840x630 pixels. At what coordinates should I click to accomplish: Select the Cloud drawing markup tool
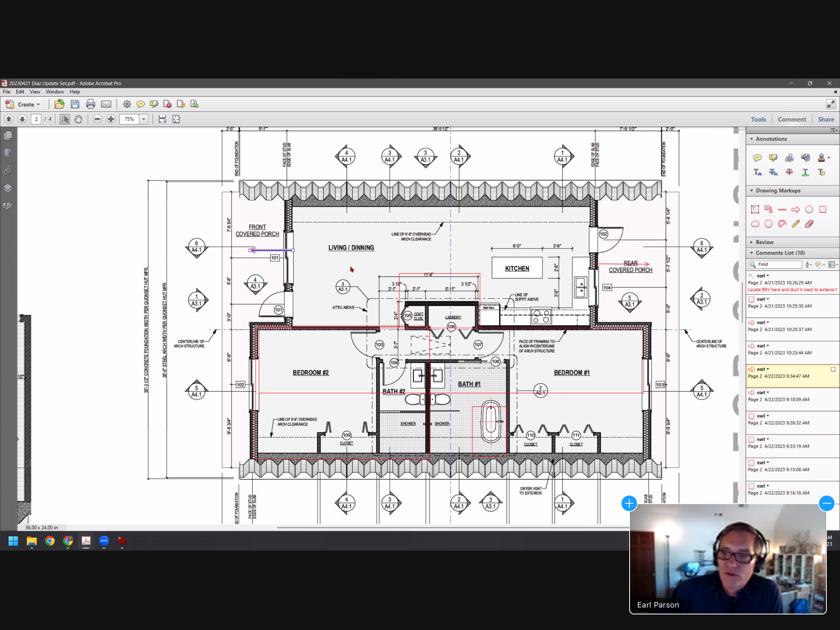pyautogui.click(x=755, y=224)
